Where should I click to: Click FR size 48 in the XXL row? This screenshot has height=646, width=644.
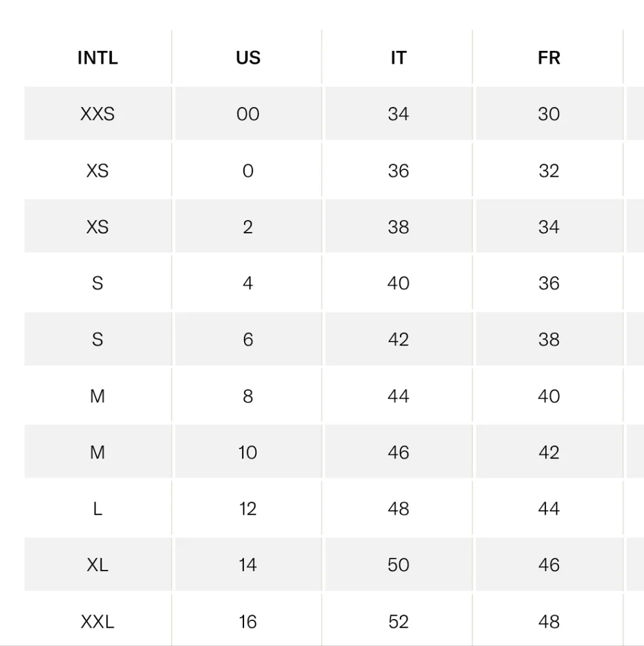[x=549, y=622]
